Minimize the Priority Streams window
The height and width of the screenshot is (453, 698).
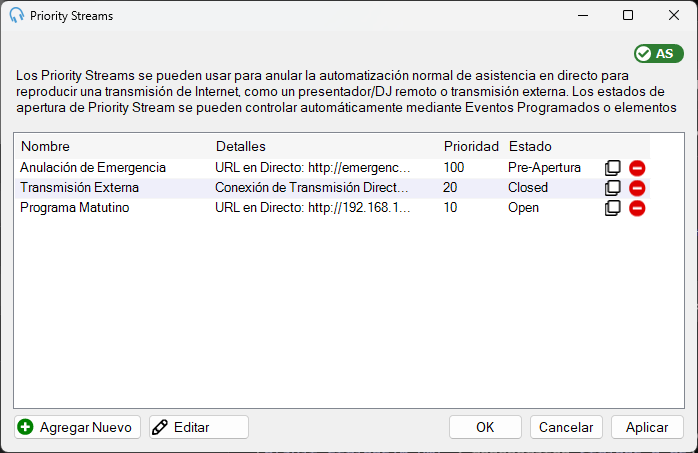click(583, 16)
